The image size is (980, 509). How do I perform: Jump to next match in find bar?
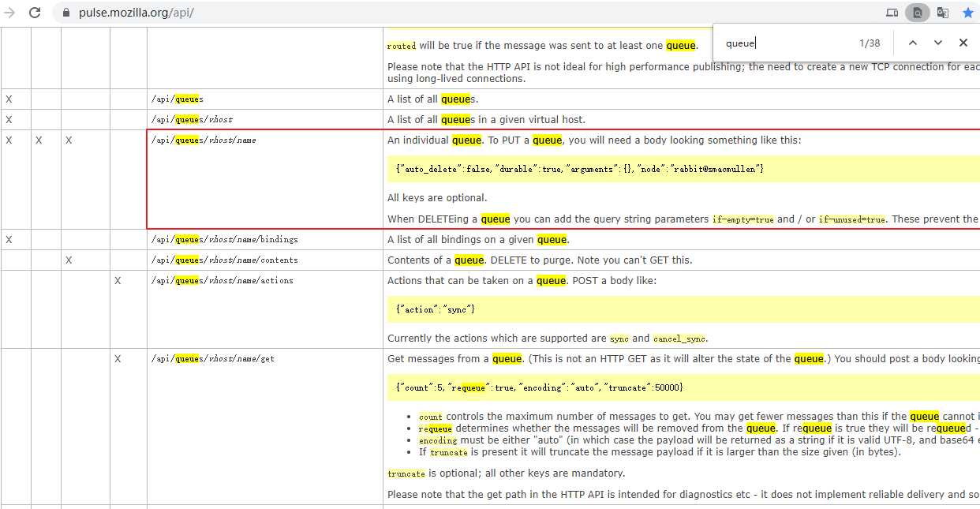click(938, 43)
